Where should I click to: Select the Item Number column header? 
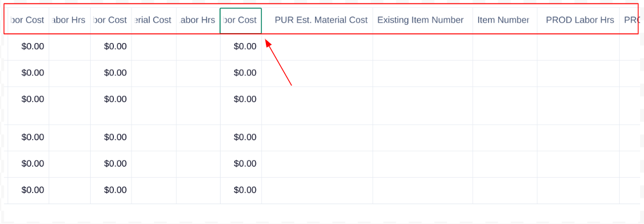(505, 20)
